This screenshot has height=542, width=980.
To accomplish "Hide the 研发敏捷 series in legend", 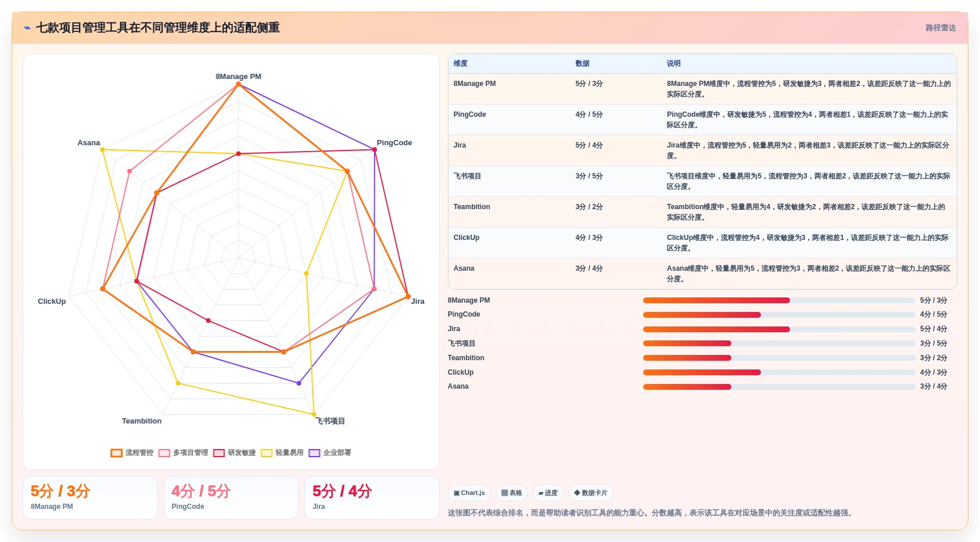I will coord(234,453).
